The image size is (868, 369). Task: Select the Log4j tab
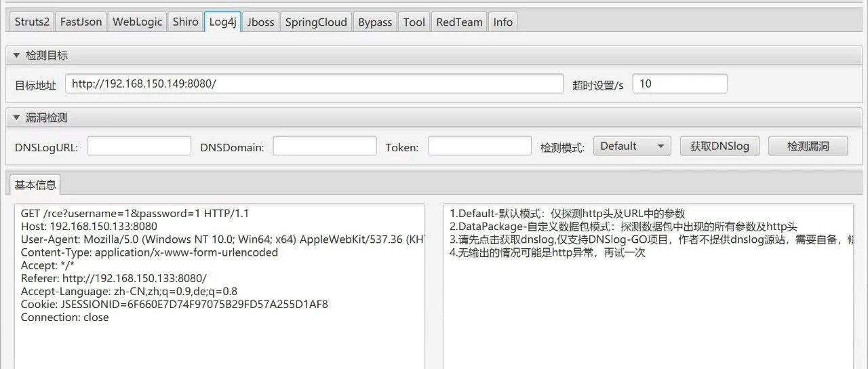[222, 22]
